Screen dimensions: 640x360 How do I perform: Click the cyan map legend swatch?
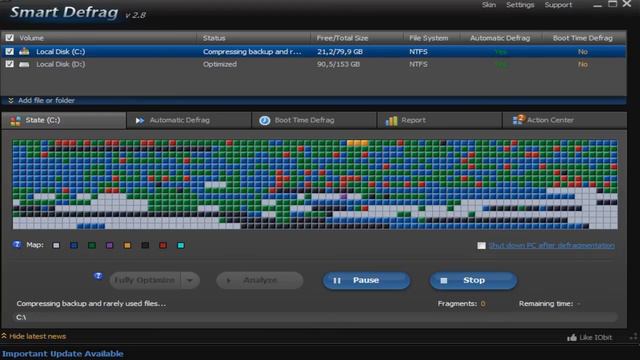click(180, 245)
